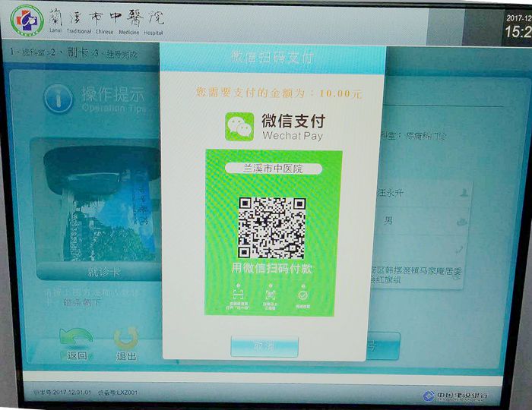Click the 用微信扫码付款 instruction text
532x410 pixels.
tap(272, 268)
